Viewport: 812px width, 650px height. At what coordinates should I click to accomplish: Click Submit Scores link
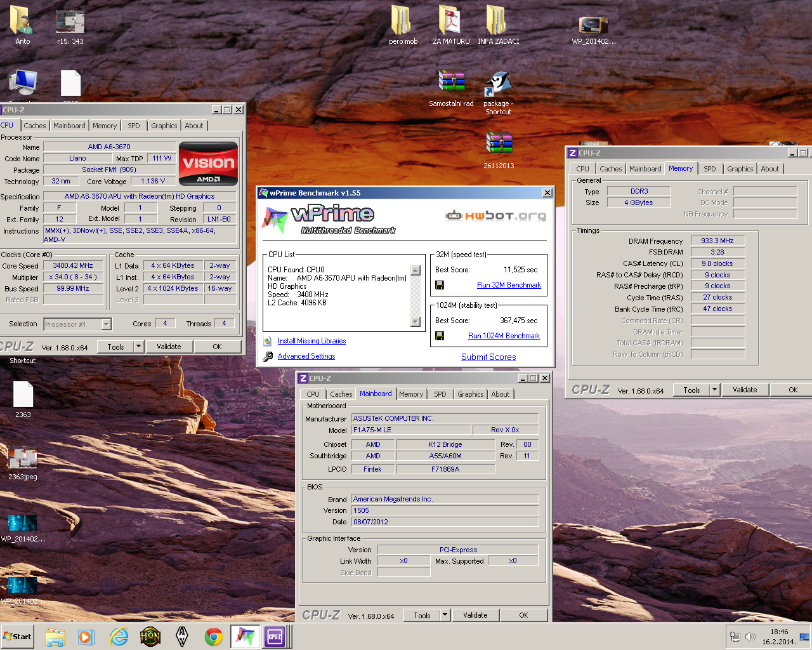(488, 357)
